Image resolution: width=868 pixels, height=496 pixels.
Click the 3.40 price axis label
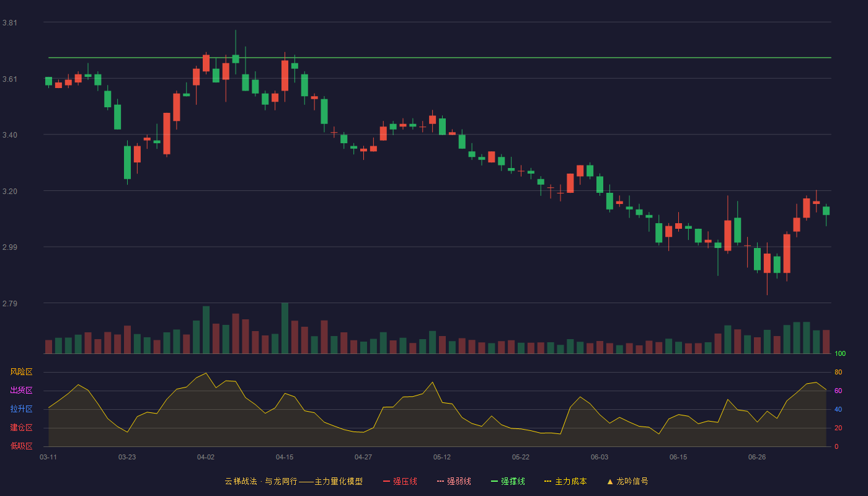click(x=10, y=135)
